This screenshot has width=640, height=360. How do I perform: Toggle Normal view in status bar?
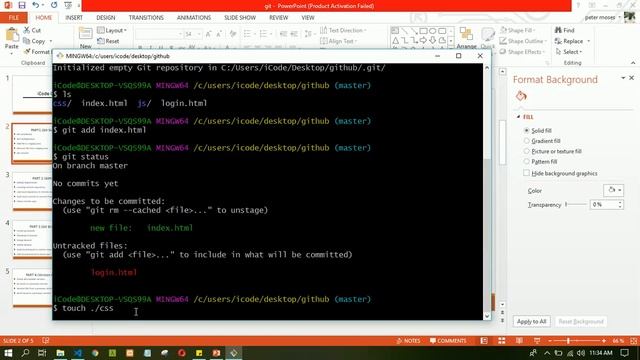tap(484, 341)
